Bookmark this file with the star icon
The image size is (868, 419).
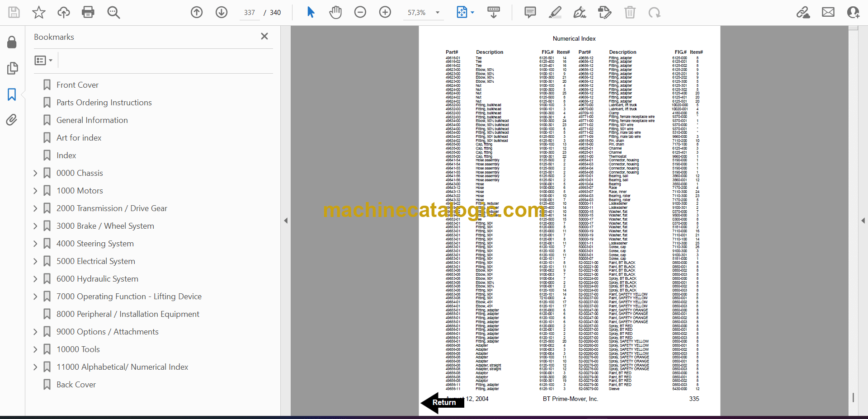[39, 12]
